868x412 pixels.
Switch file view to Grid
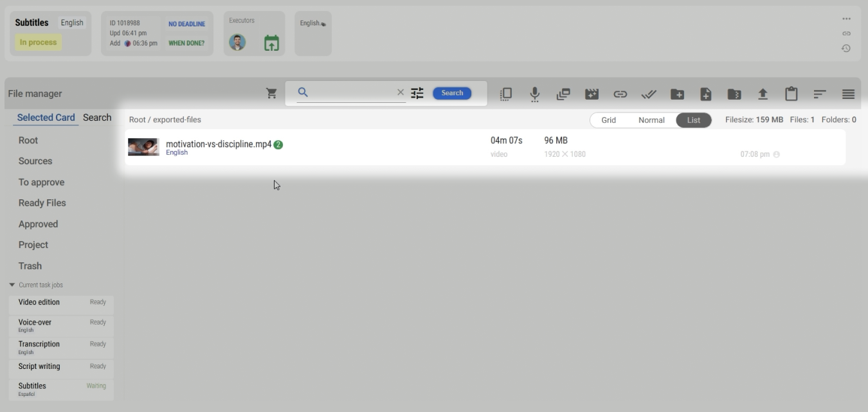pos(608,120)
